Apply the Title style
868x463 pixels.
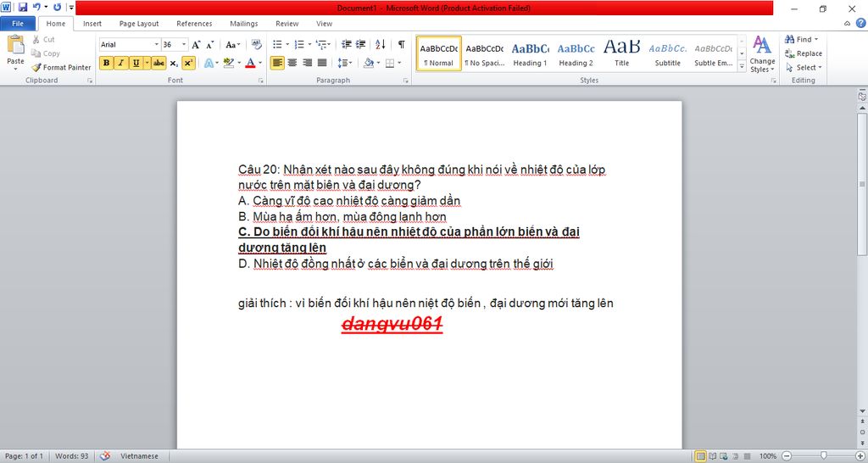click(x=621, y=53)
